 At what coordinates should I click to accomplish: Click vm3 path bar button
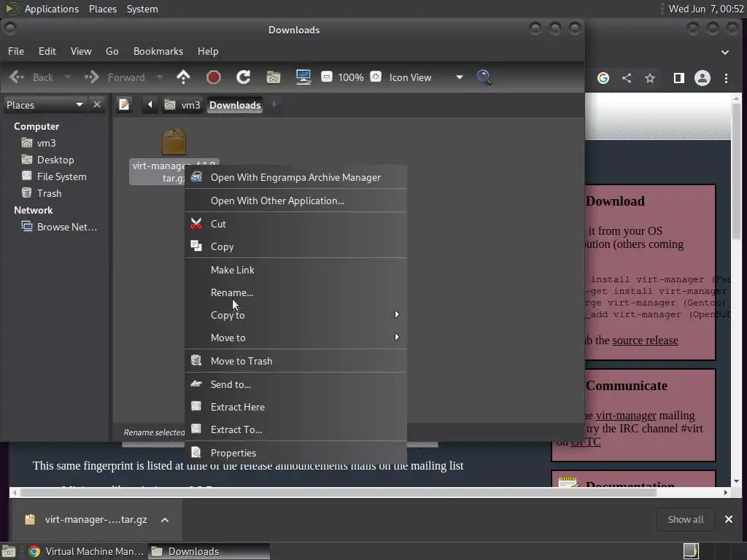(x=182, y=105)
